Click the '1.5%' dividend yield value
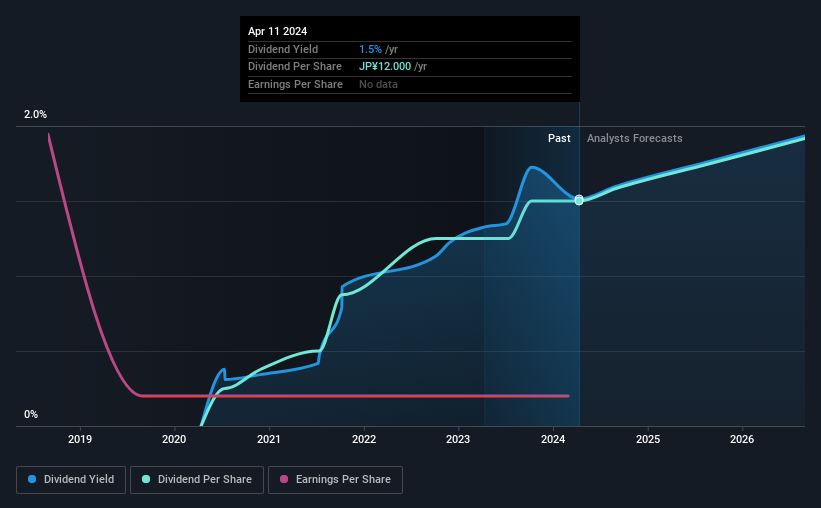Image resolution: width=821 pixels, height=508 pixels. point(370,49)
